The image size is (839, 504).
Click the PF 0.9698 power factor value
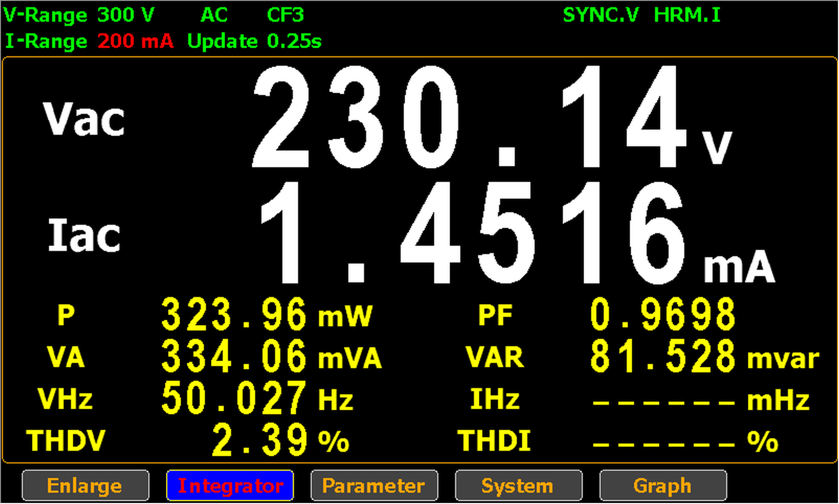pyautogui.click(x=662, y=314)
